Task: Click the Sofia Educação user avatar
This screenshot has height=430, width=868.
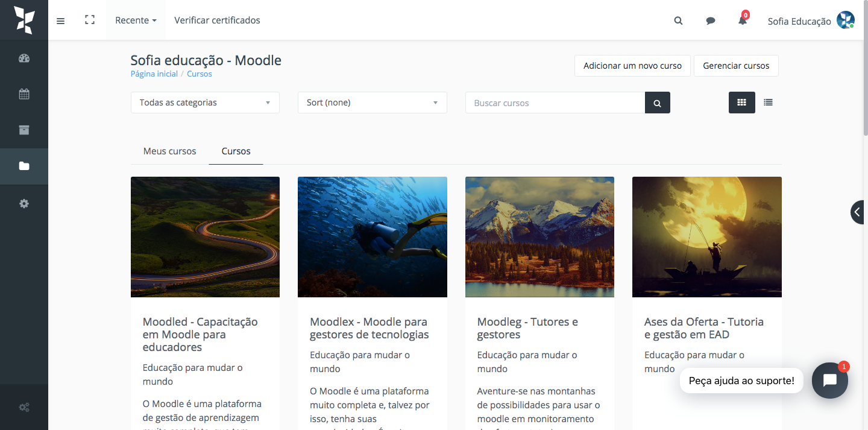Action: click(x=846, y=20)
